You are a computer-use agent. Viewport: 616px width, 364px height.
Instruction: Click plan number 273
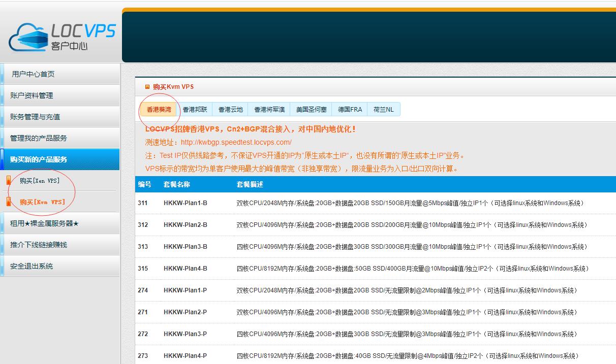143,356
